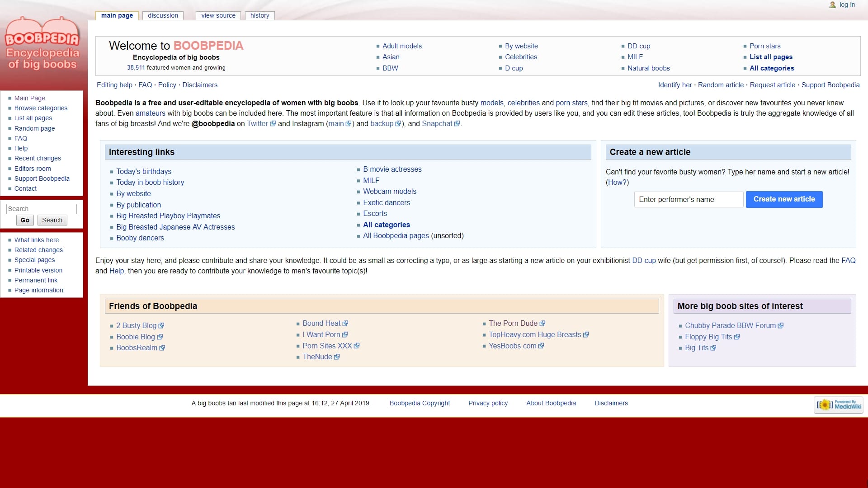Click the external link icon beside Twitter
Image resolution: width=868 pixels, height=488 pixels.
tap(273, 124)
